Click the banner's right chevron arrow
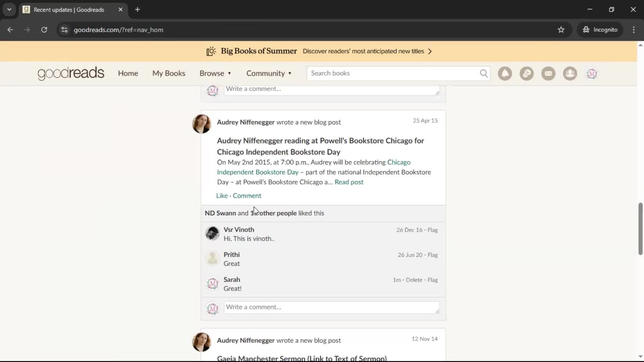 point(430,51)
